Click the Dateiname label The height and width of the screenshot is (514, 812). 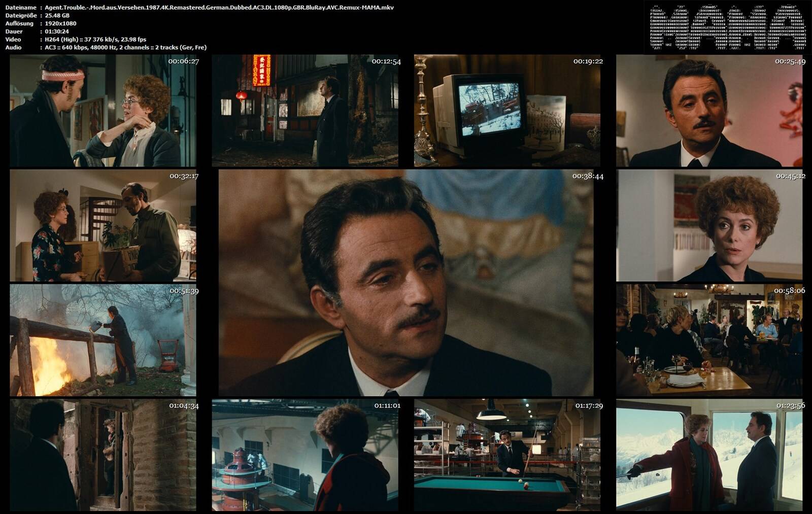tap(21, 8)
